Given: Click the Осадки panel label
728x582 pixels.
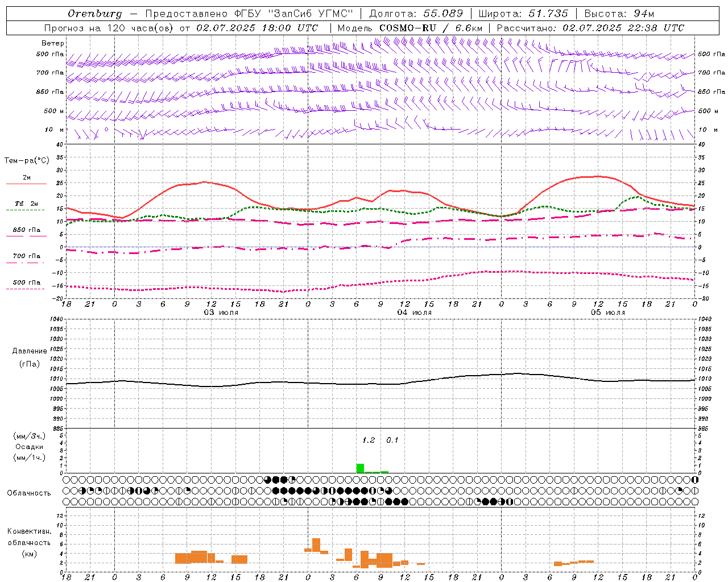Looking at the screenshot, I should coord(29,447).
